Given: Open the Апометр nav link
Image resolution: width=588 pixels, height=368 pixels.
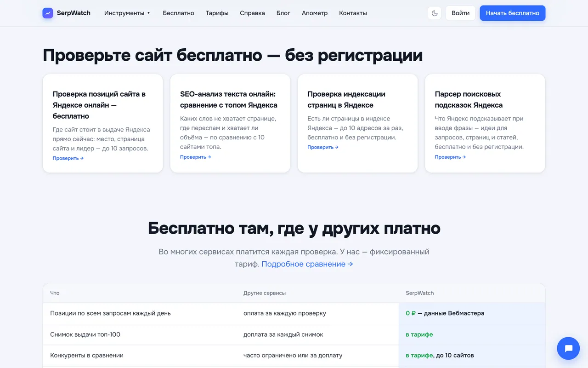Looking at the screenshot, I should pyautogui.click(x=315, y=13).
